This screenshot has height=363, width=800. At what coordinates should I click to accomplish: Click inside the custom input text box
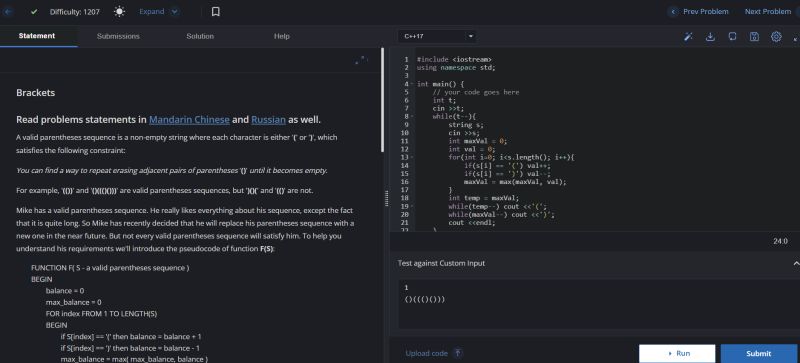(x=594, y=303)
